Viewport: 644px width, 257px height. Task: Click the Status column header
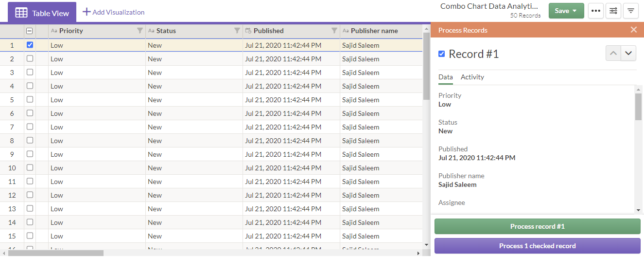194,31
